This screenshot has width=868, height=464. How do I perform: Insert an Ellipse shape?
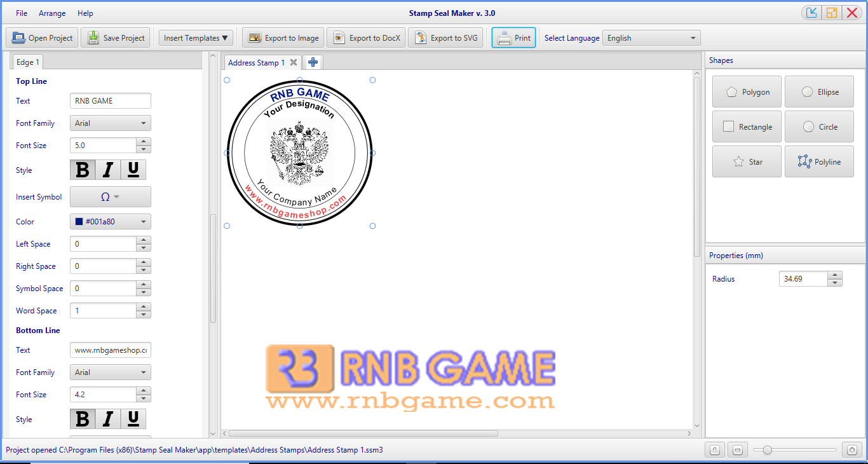coord(819,92)
